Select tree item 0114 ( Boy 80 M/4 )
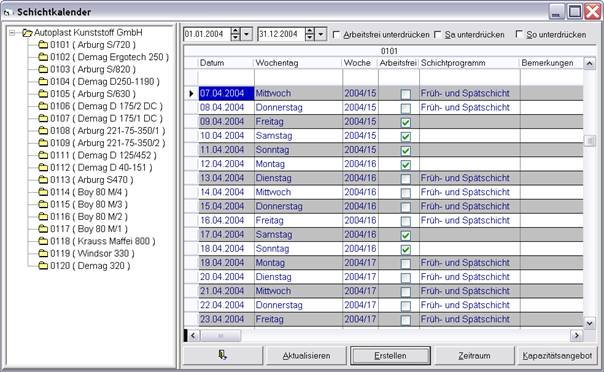Screen dimensions: 604x372 point(89,192)
